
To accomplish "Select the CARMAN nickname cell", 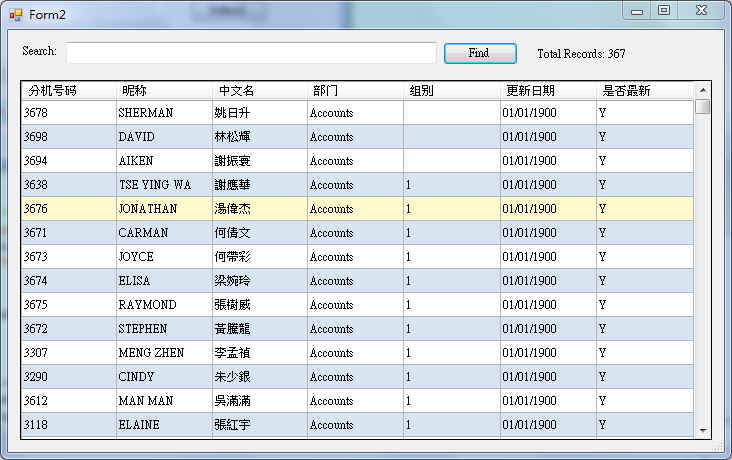I will pos(164,233).
